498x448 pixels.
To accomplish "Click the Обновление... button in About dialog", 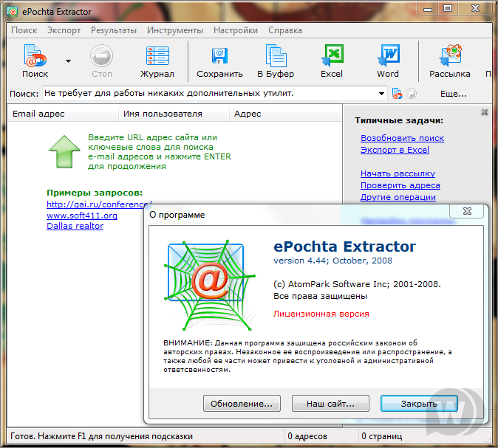I will (x=242, y=404).
